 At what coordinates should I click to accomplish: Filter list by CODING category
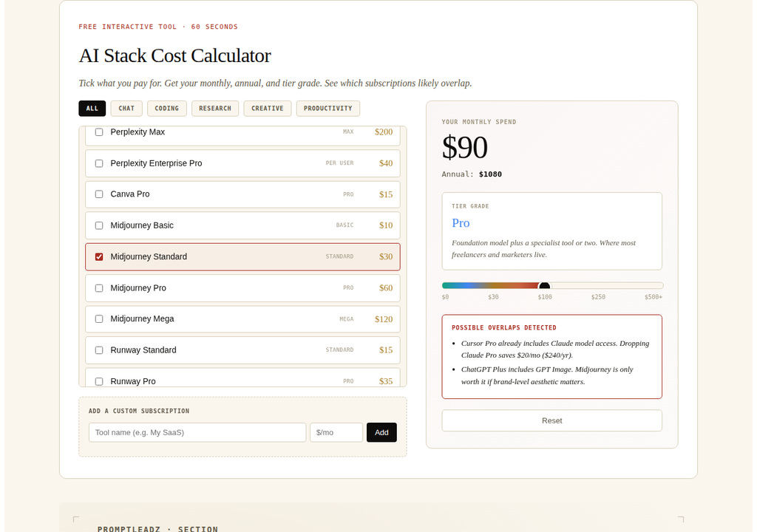tap(166, 108)
